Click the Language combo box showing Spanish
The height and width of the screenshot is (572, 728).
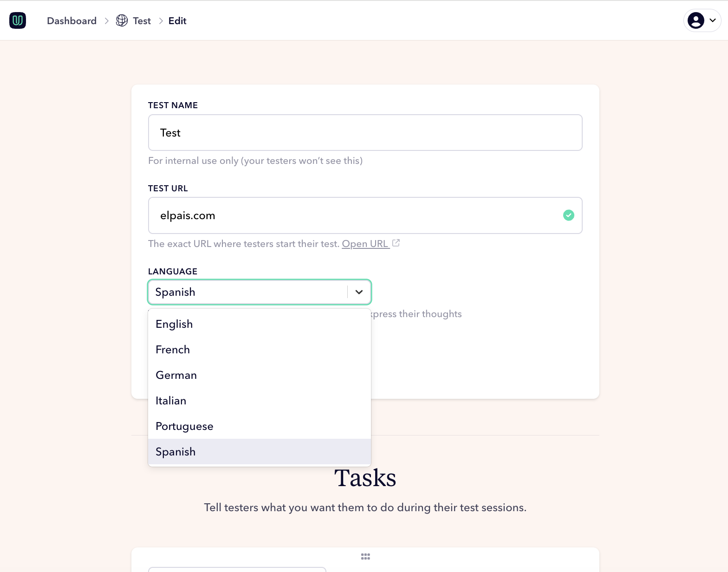(260, 292)
